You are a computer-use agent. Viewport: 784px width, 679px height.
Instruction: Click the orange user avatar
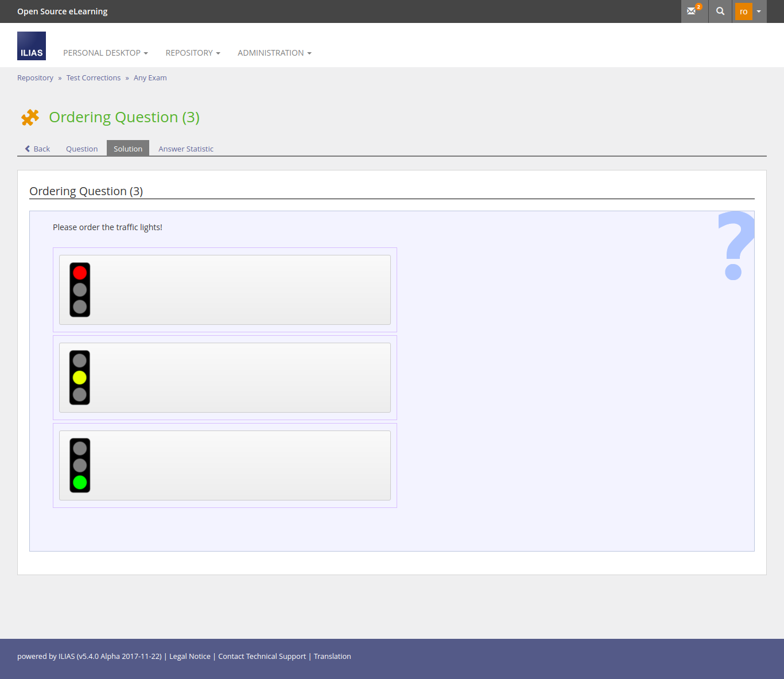point(743,11)
